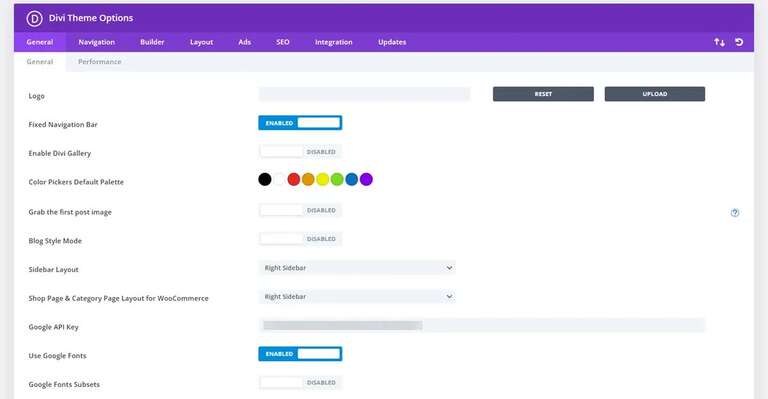Switch to the SEO tab
768x399 pixels.
[283, 42]
